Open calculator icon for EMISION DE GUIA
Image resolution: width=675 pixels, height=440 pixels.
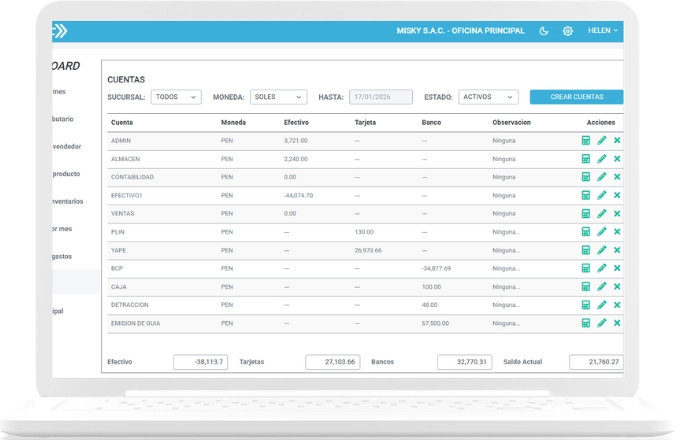(585, 323)
